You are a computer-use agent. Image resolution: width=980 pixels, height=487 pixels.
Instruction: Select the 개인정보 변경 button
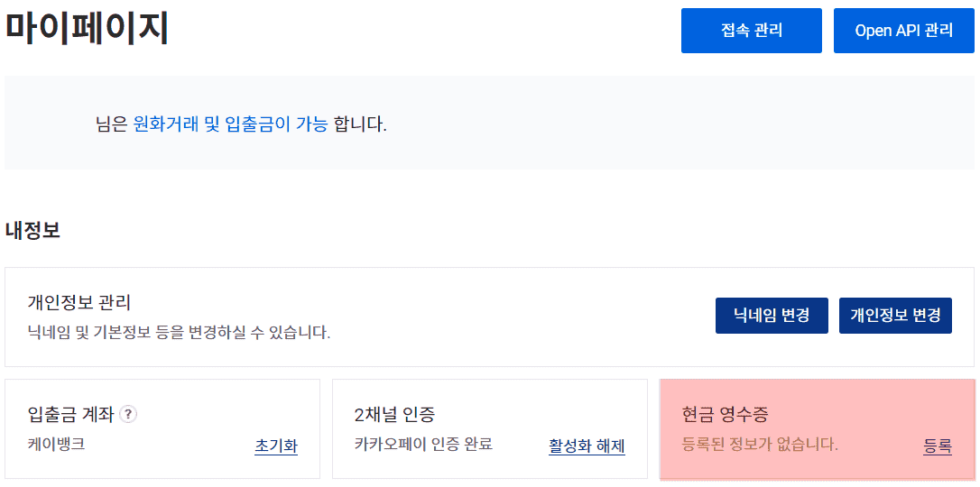coord(895,316)
